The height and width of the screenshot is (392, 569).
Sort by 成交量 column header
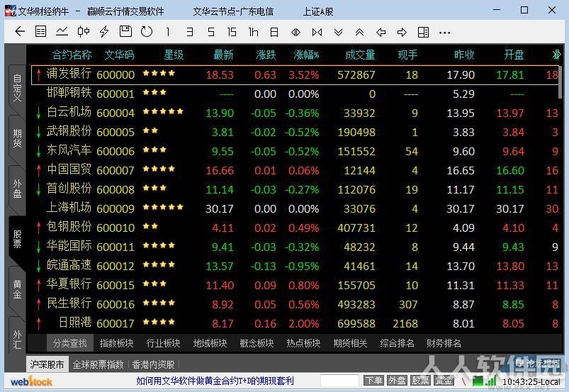[360, 55]
